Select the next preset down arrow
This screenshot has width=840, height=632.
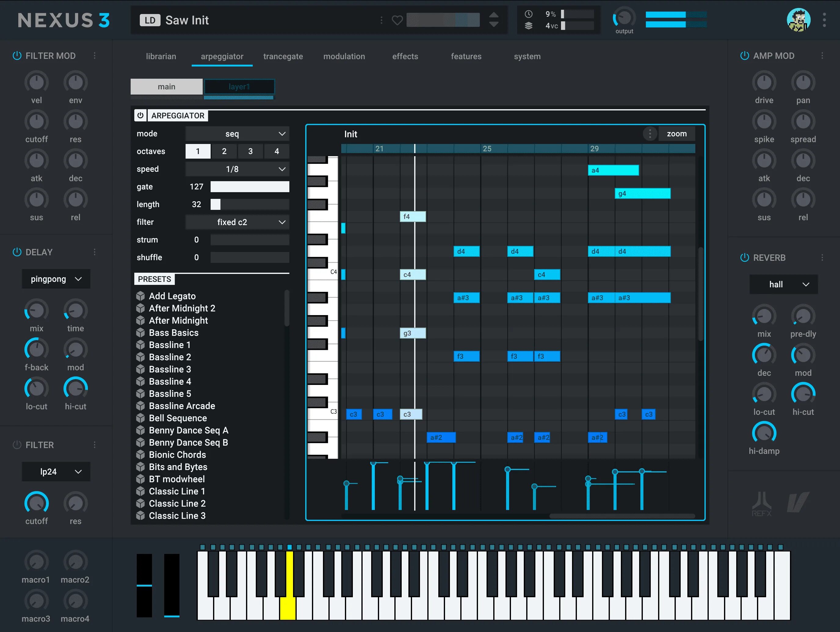[493, 25]
